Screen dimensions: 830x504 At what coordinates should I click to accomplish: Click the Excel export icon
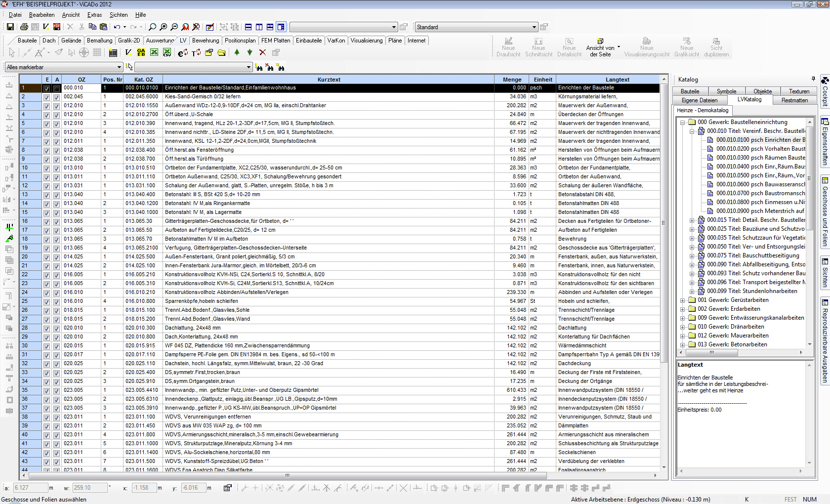coord(154,52)
